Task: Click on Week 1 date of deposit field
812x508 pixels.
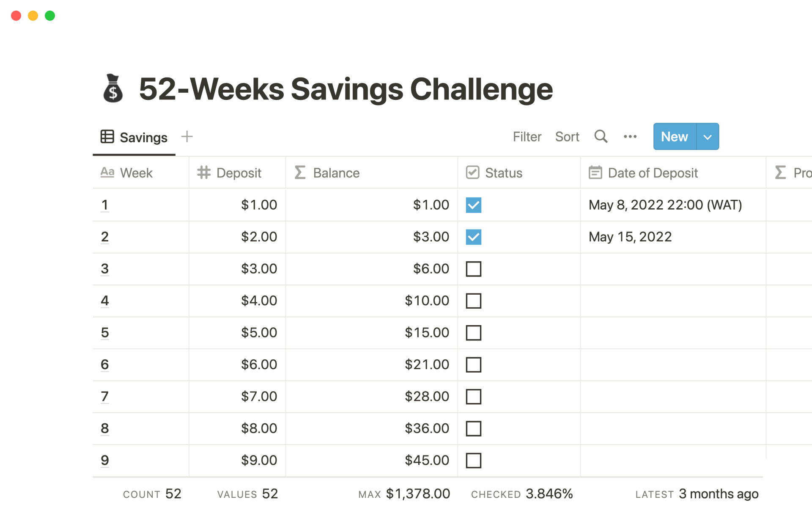Action: point(665,204)
